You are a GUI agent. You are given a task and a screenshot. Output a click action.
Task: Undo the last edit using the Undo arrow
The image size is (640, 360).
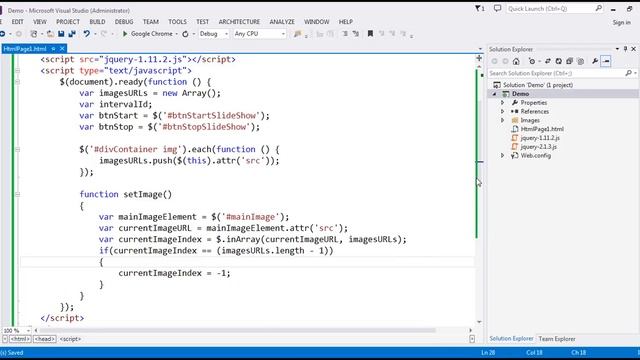tap(86, 34)
